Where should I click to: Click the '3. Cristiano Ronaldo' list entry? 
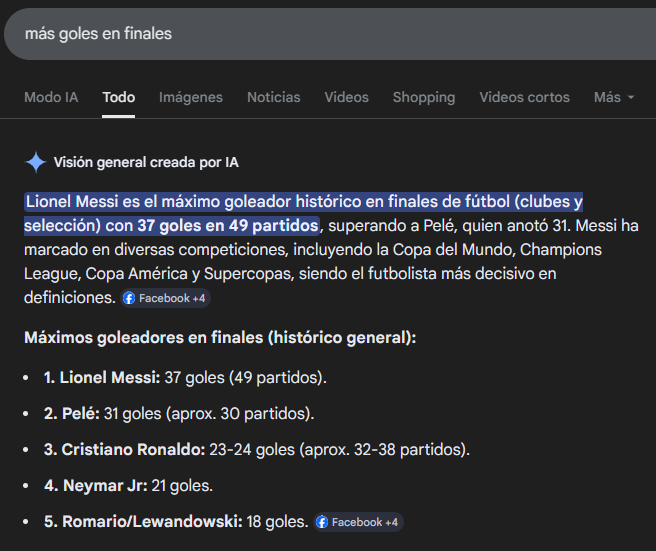point(255,450)
